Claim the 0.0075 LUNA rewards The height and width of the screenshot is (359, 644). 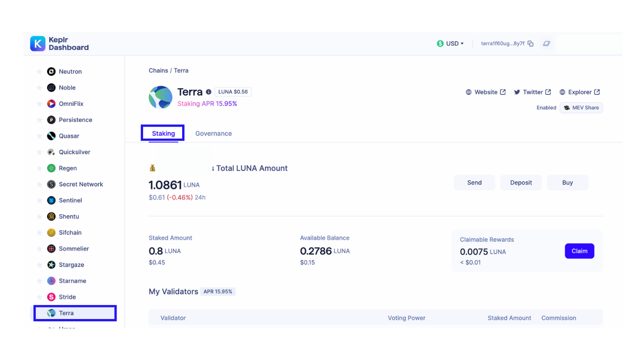pyautogui.click(x=579, y=251)
